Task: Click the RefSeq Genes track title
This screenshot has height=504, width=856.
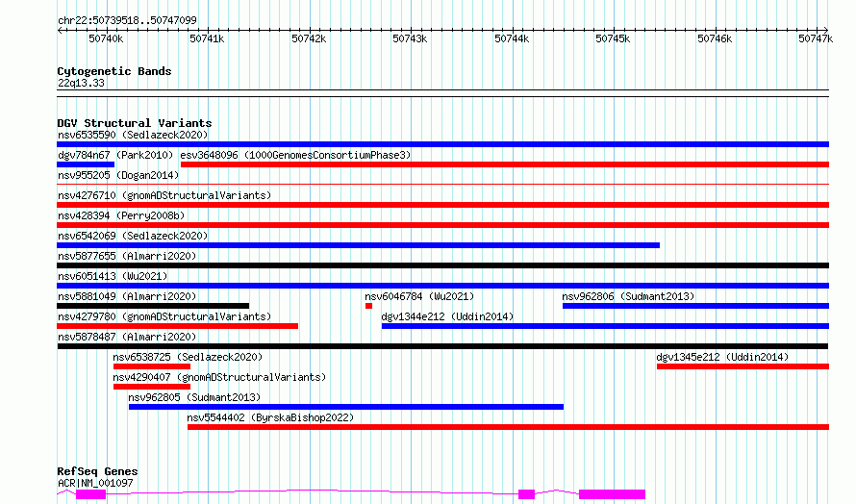Action: (97, 471)
